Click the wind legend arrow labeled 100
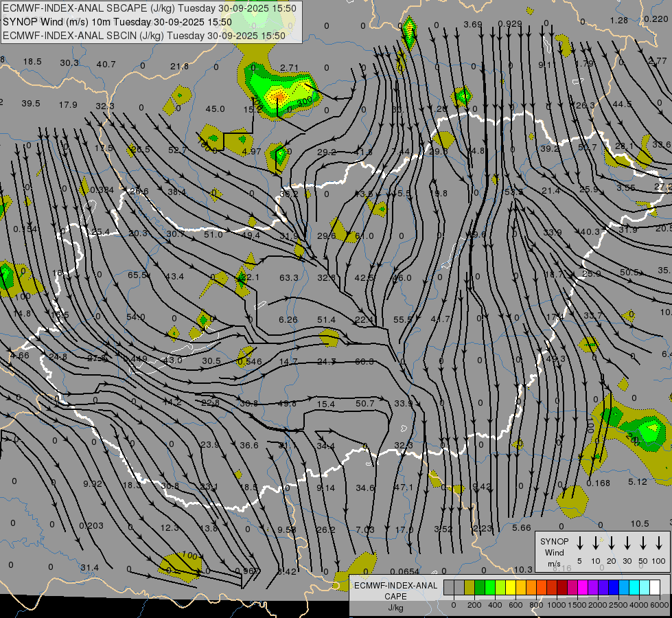 click(659, 542)
